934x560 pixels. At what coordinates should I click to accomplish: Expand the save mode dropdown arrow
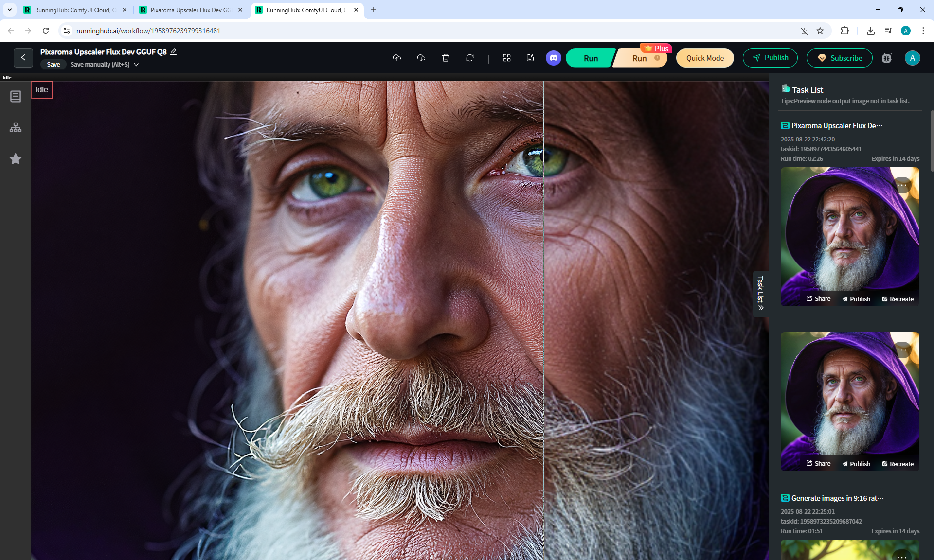point(136,64)
